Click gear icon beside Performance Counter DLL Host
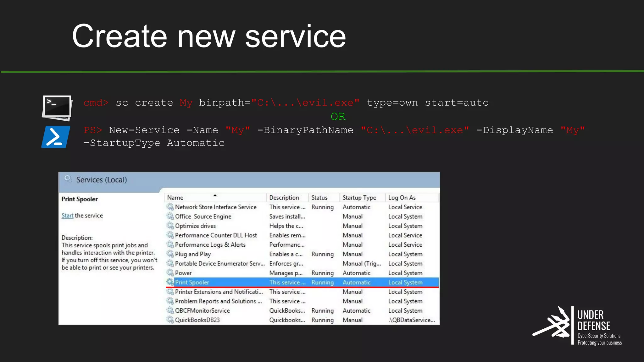The width and height of the screenshot is (644, 362). [170, 235]
